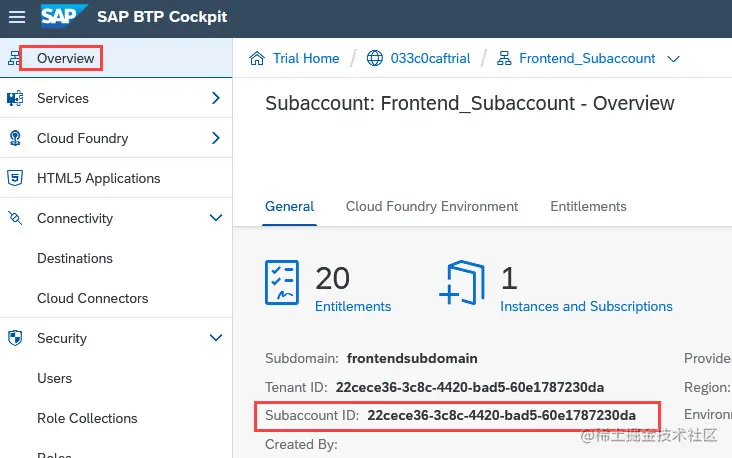Switch to the Cloud Foundry Environment tab
The width and height of the screenshot is (732, 458).
[x=432, y=206]
